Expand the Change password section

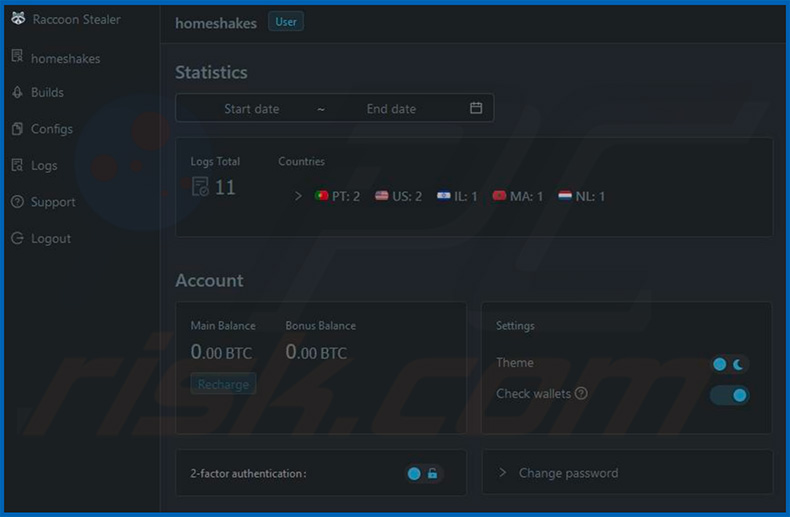(x=627, y=473)
